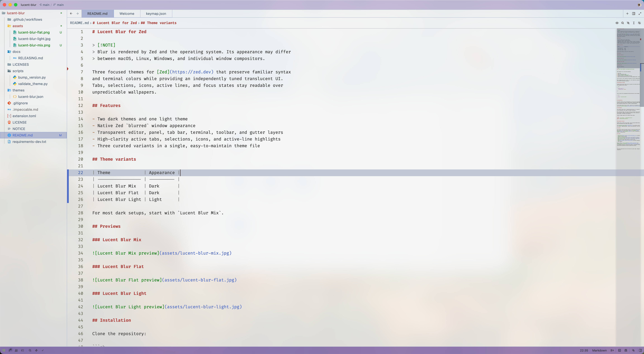Split the editor pane
644x354 pixels.
(x=634, y=14)
